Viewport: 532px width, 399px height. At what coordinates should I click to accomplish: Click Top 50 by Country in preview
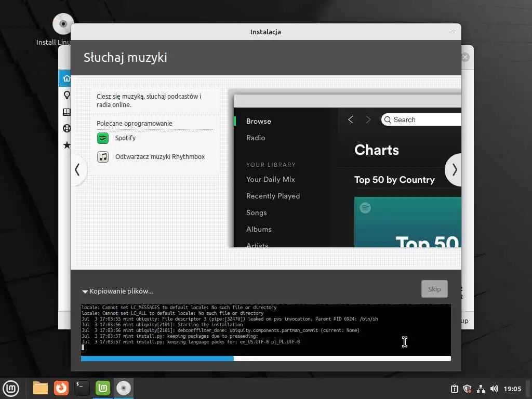point(394,180)
